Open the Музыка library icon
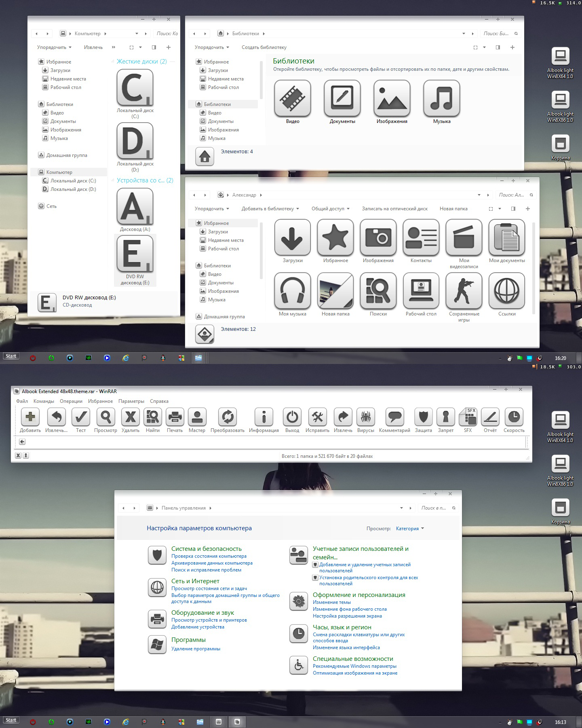Viewport: 582px width, 728px height. click(x=441, y=98)
